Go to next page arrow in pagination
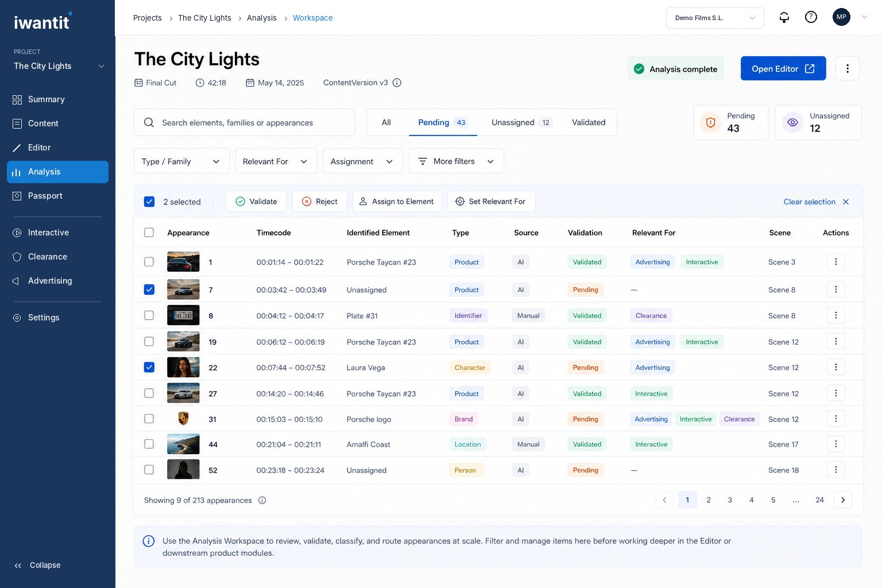Viewport: 882px width, 588px height. point(843,500)
